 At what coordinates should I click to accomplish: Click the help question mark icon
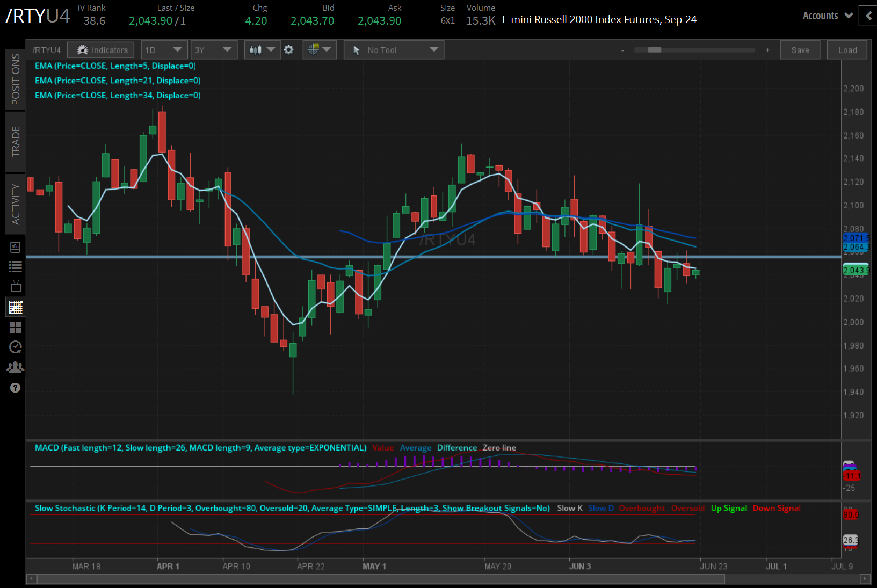[x=16, y=388]
